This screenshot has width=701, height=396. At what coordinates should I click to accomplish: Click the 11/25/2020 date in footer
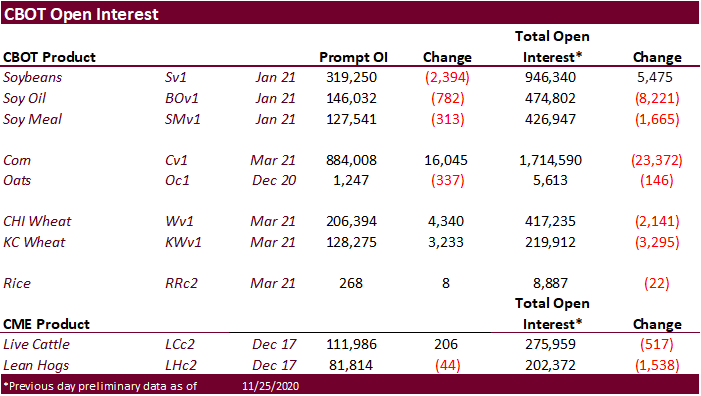(270, 386)
